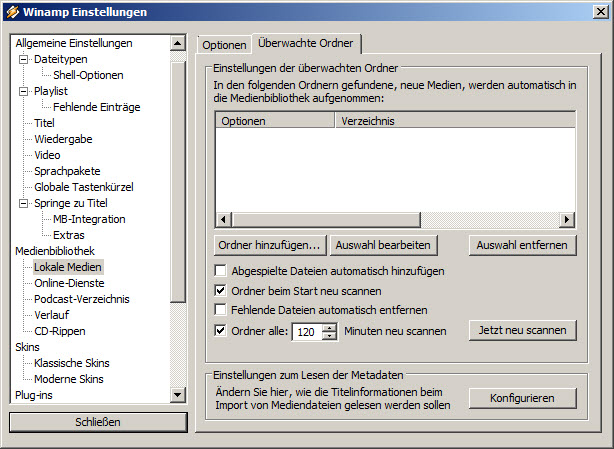Select the Titel tree entry
This screenshot has height=449, width=614.
coord(44,123)
